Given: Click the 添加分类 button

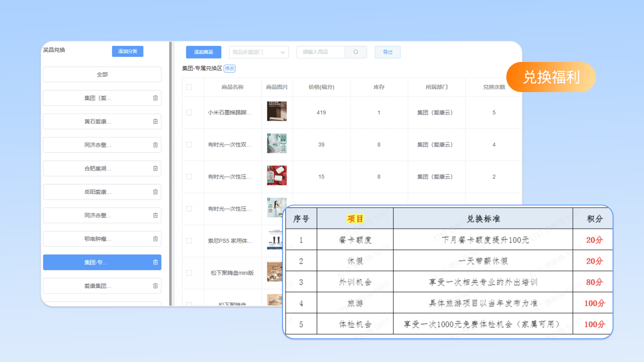Looking at the screenshot, I should (x=128, y=51).
